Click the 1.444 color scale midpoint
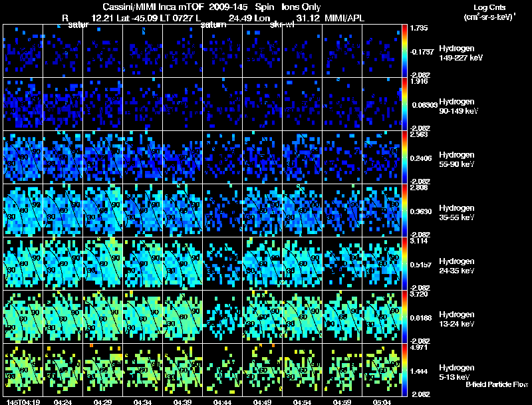This screenshot has width=532, height=405. 419,372
